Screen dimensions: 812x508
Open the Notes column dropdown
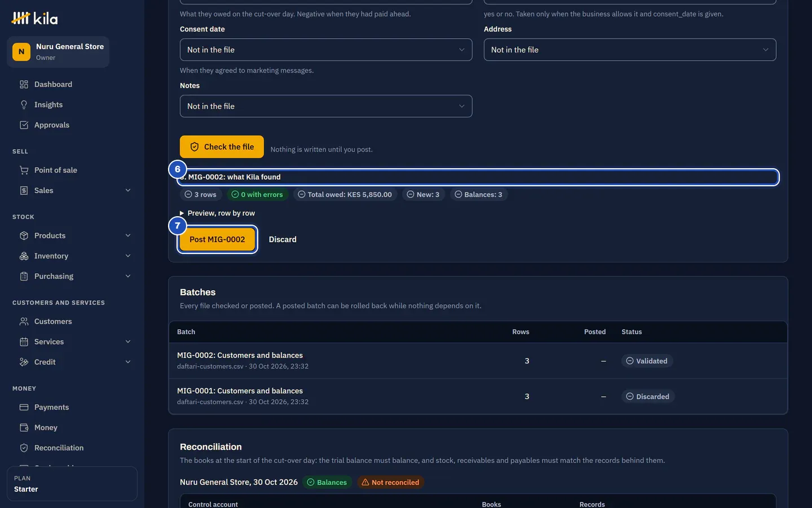[x=326, y=106]
